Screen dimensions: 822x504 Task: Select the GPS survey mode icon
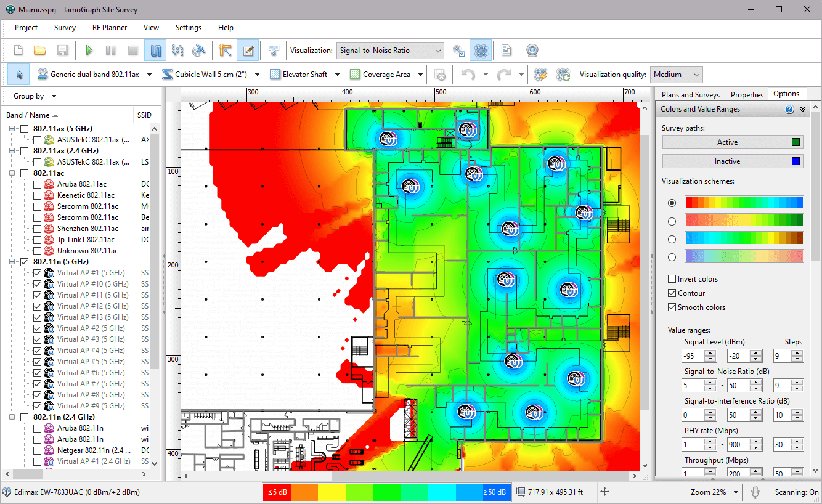200,50
